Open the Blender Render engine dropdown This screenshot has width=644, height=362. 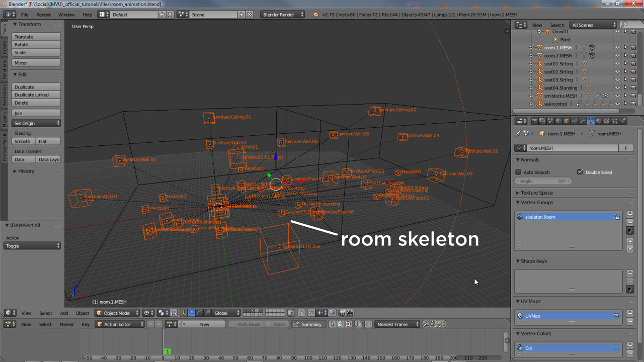point(283,15)
